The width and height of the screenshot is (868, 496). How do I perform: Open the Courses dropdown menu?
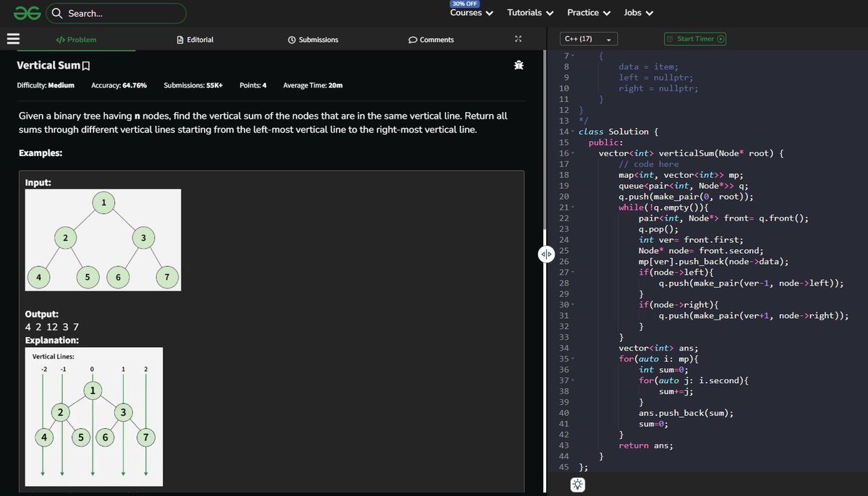(472, 12)
